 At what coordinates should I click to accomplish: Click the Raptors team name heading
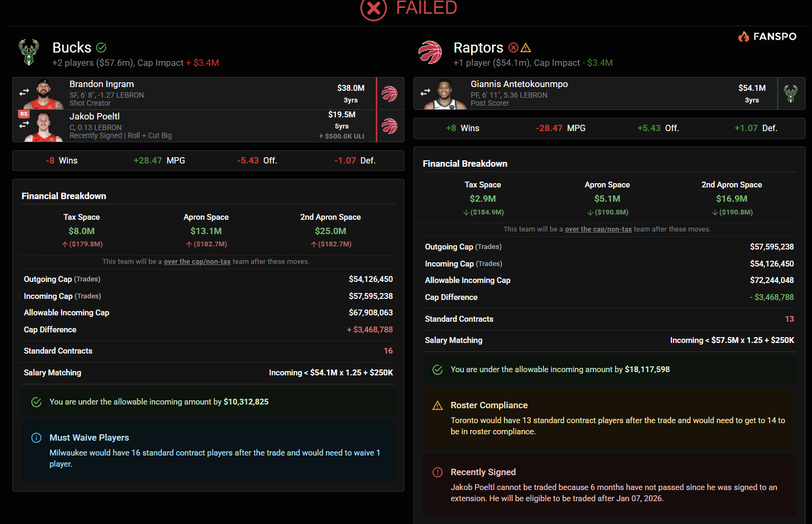point(478,48)
